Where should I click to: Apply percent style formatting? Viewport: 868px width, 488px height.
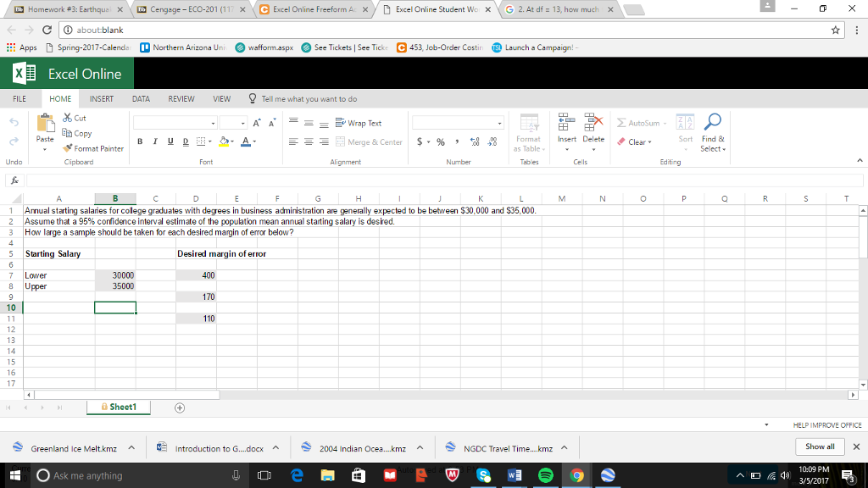[x=440, y=141]
